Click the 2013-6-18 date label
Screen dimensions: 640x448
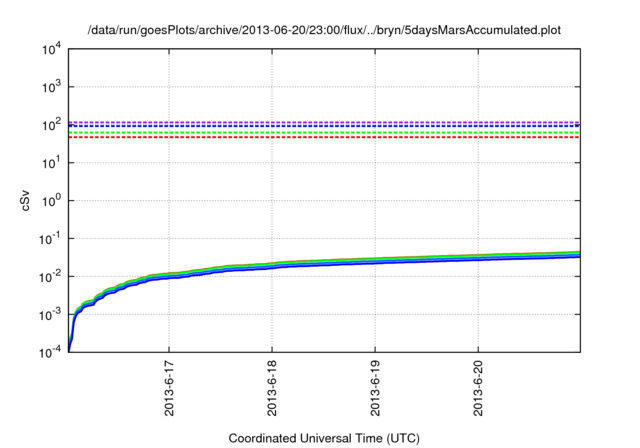(272, 388)
